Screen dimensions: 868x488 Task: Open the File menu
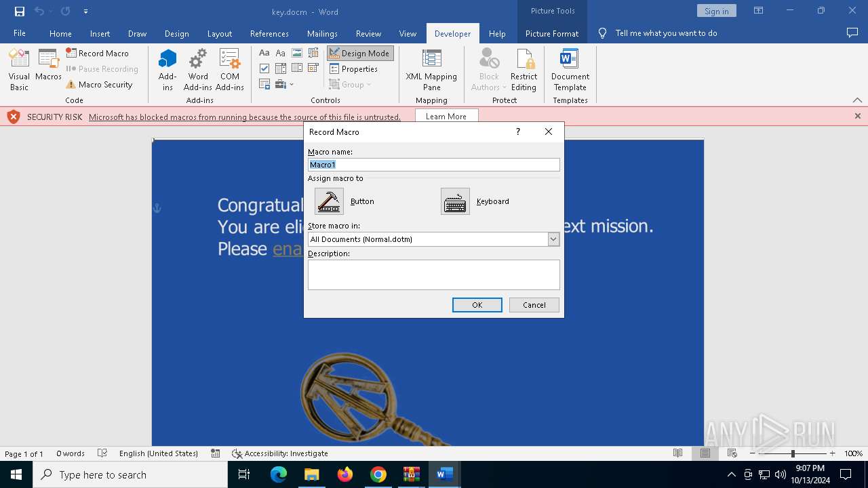pos(20,33)
